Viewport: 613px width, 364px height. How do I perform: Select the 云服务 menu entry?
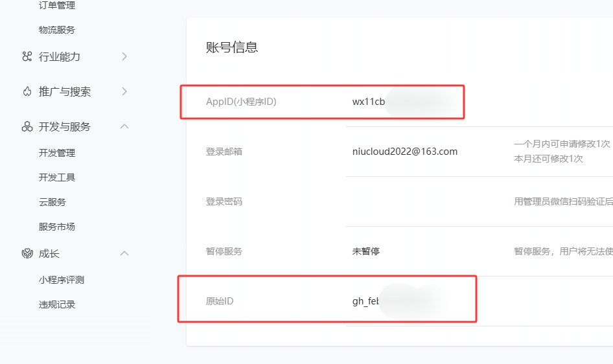[52, 202]
